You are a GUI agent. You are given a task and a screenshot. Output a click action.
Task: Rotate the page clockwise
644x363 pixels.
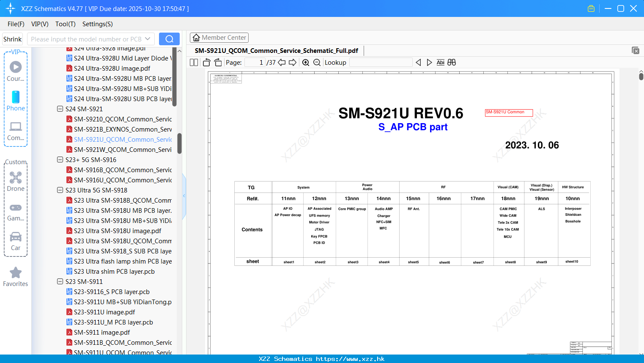point(218,63)
